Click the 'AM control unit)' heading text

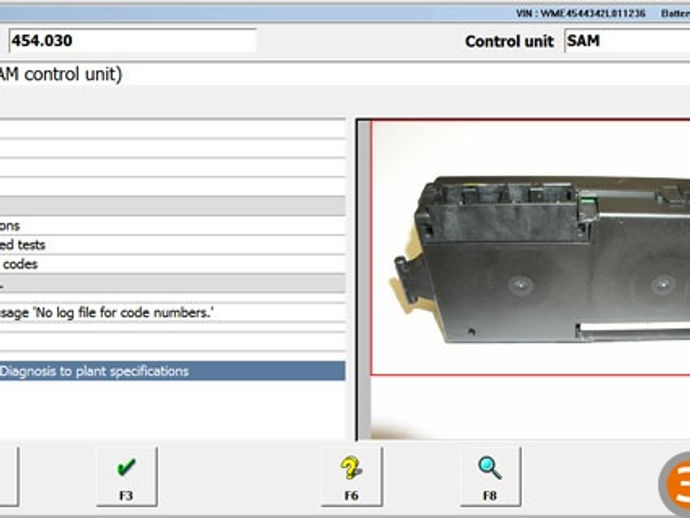coord(61,74)
